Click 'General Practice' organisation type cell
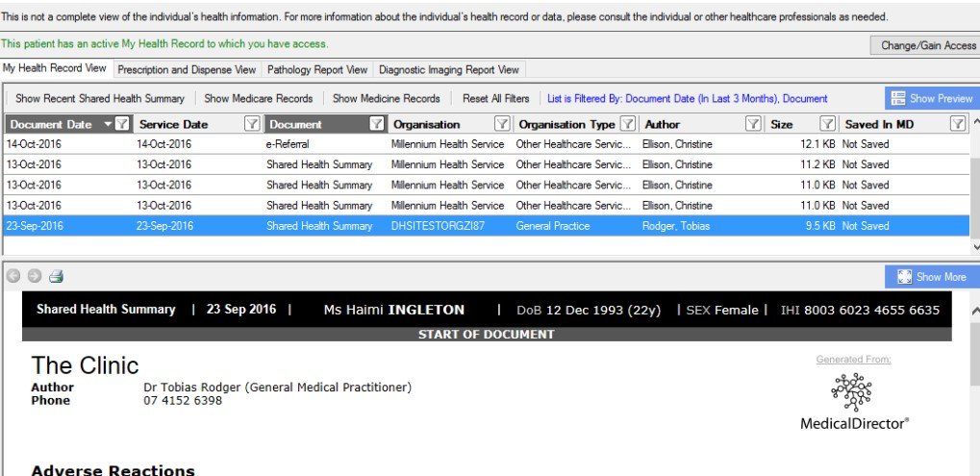The width and height of the screenshot is (980, 476). 552,226
